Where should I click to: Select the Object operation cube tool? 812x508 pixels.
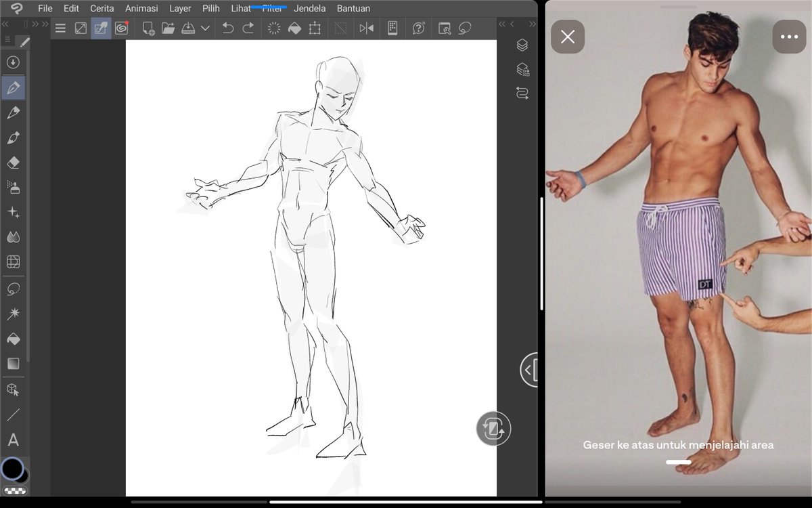tap(13, 390)
